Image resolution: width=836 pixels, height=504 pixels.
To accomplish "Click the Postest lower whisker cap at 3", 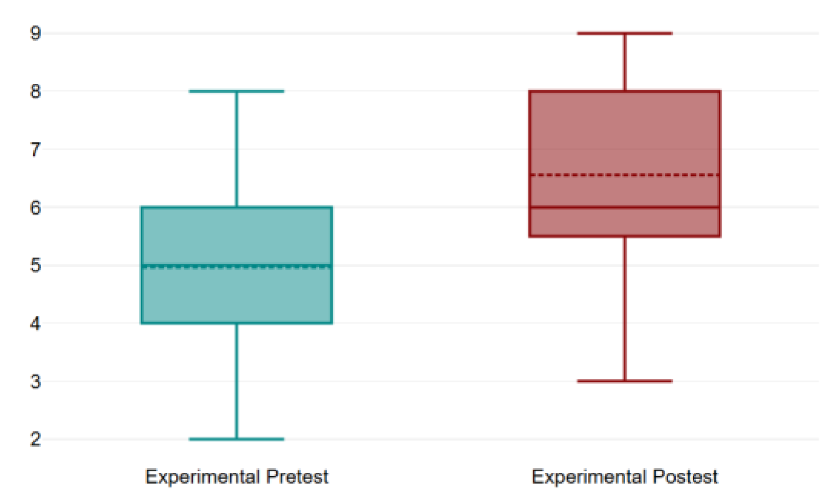I will click(x=625, y=381).
